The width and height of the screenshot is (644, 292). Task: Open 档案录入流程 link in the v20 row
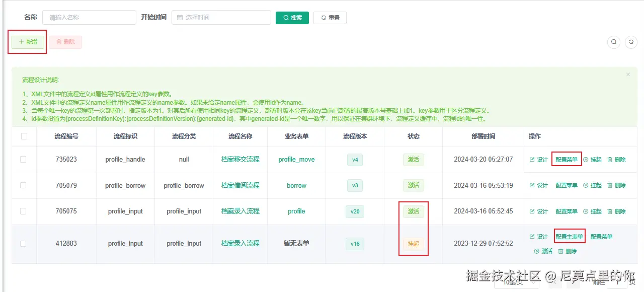point(240,211)
